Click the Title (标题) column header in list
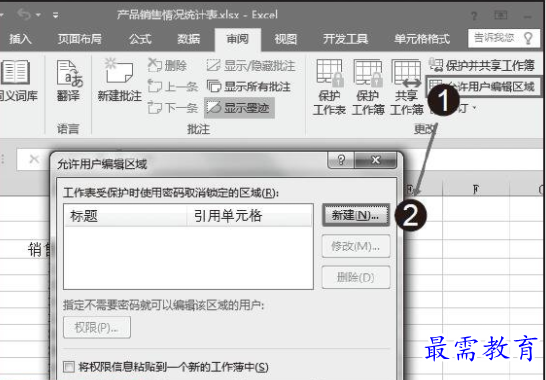 [125, 216]
